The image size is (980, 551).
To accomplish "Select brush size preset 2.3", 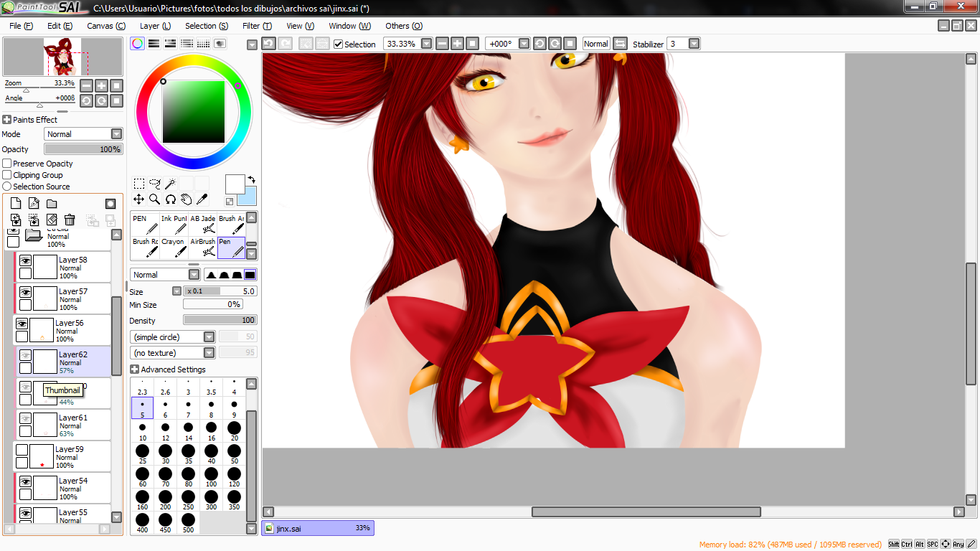I will click(143, 387).
